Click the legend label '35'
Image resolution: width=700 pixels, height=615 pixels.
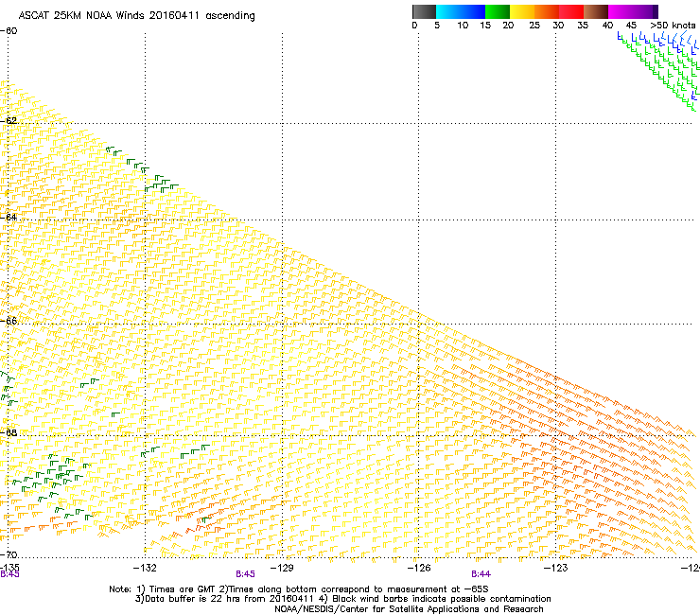(x=583, y=26)
